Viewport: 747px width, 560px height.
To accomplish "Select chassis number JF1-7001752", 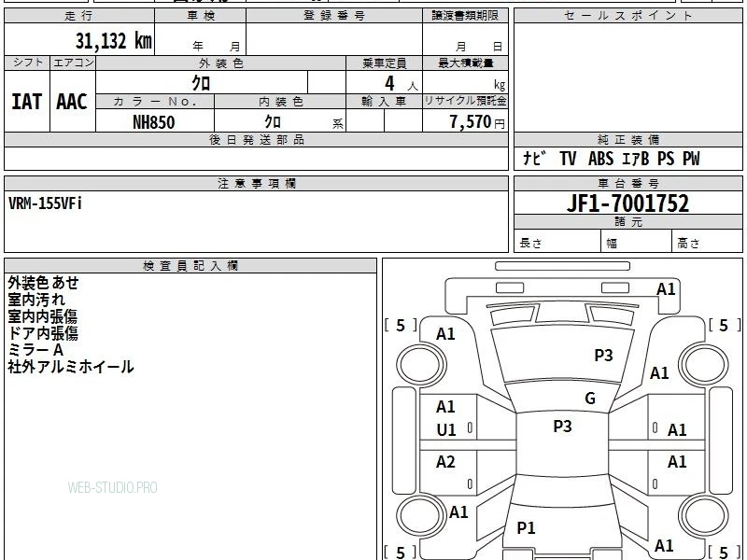I will [x=627, y=203].
